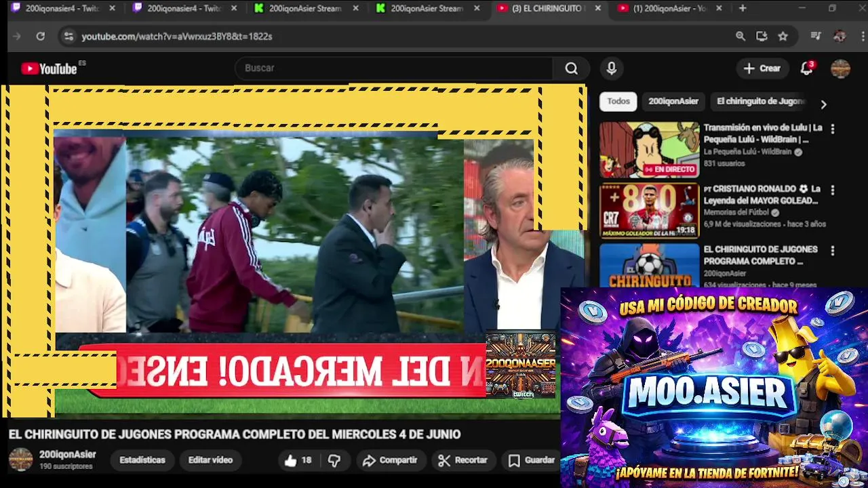
Task: Open options menu for La Pequeña Lulú video
Action: point(833,129)
